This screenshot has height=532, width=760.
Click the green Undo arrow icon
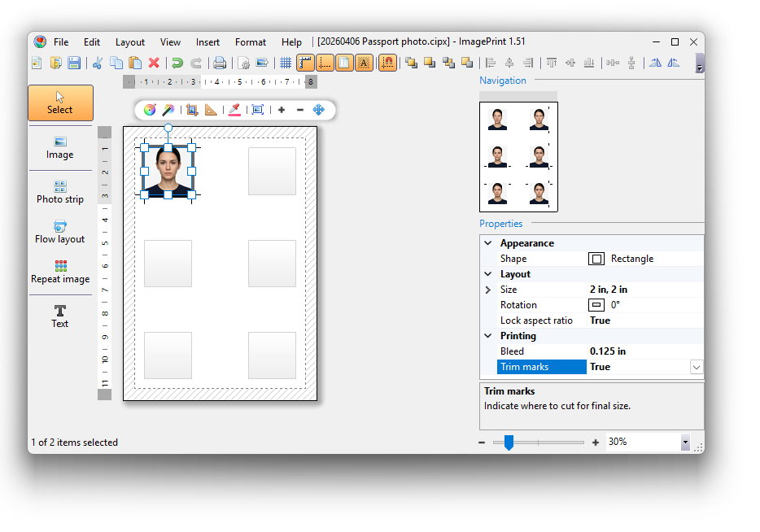coord(177,63)
